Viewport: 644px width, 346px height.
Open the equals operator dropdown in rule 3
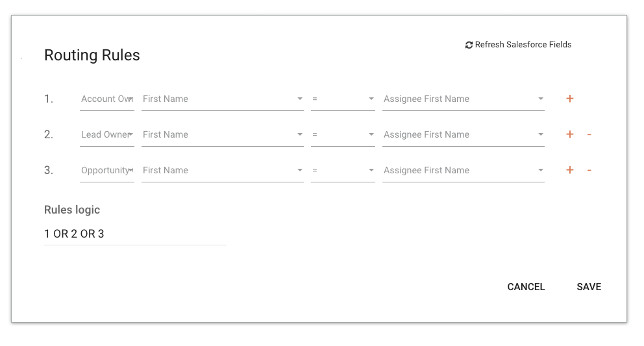[343, 171]
